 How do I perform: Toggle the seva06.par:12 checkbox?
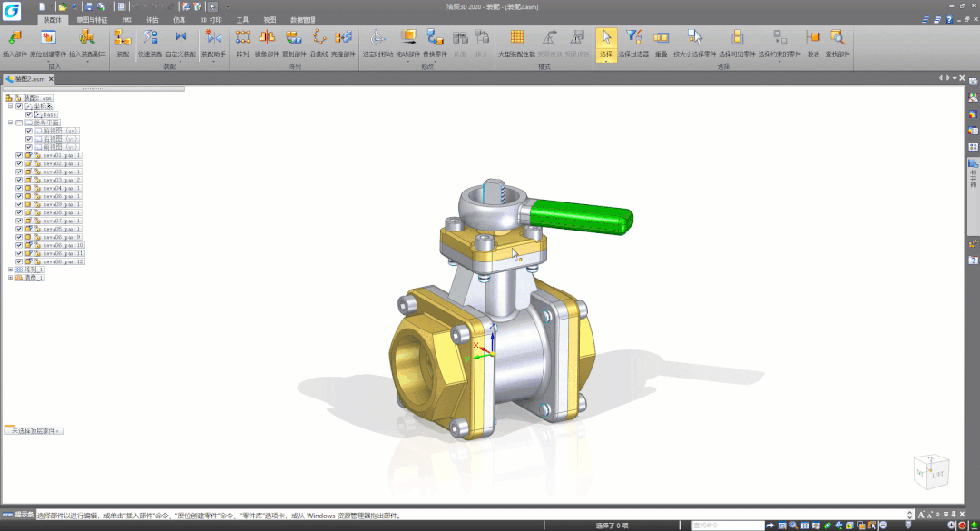coord(19,261)
